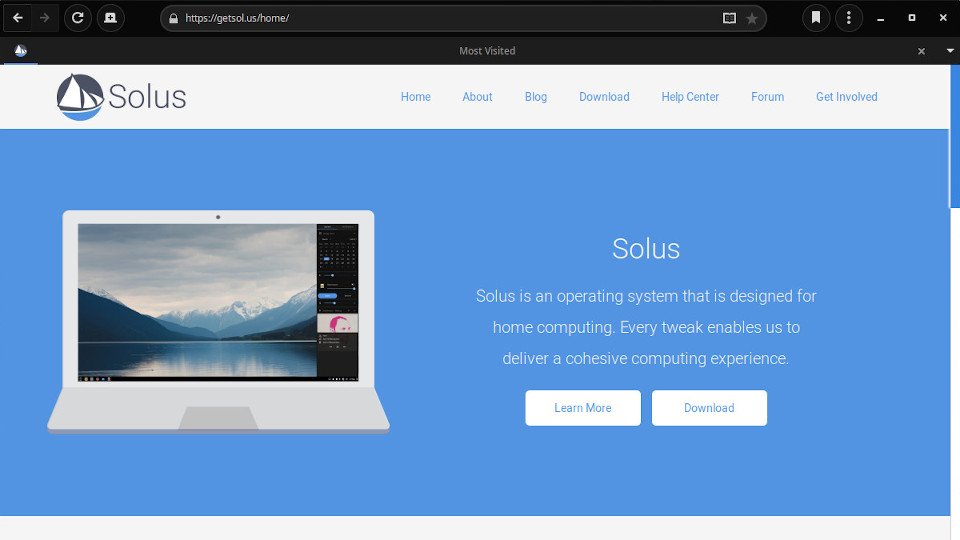Open the three-dot browser menu
This screenshot has width=960, height=540.
pyautogui.click(x=849, y=18)
